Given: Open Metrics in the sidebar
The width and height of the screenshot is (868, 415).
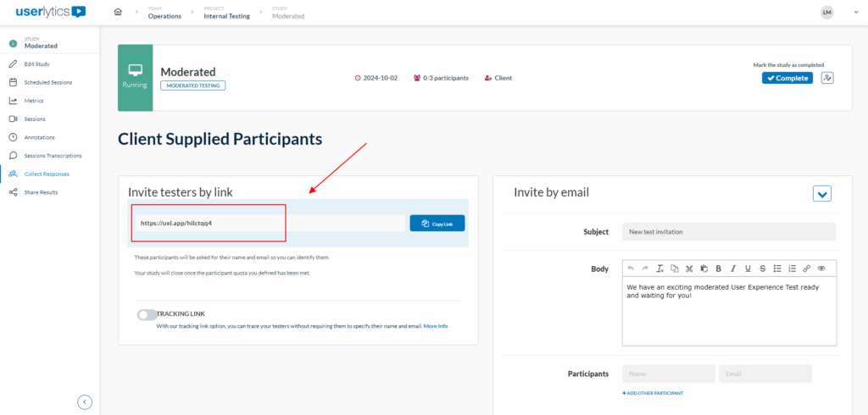Looking at the screenshot, I should click(34, 101).
